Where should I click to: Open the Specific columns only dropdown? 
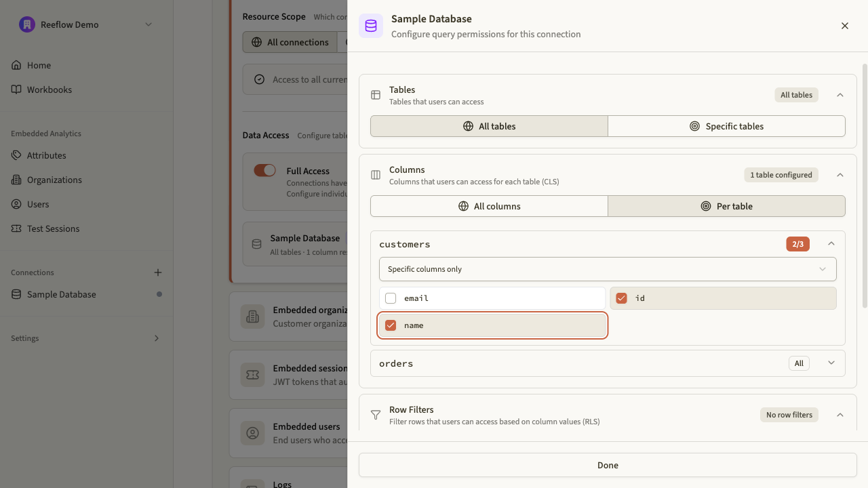point(608,269)
